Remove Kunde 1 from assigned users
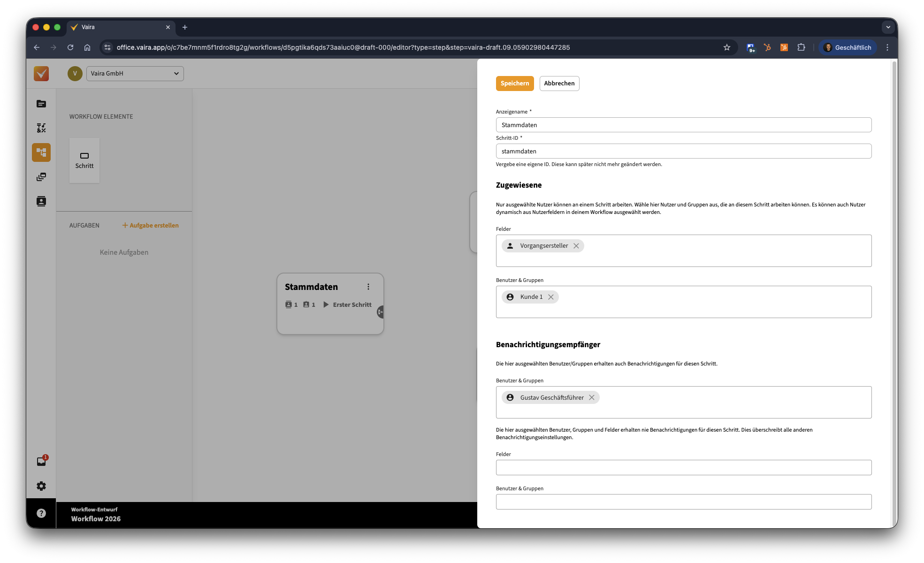 pyautogui.click(x=551, y=297)
